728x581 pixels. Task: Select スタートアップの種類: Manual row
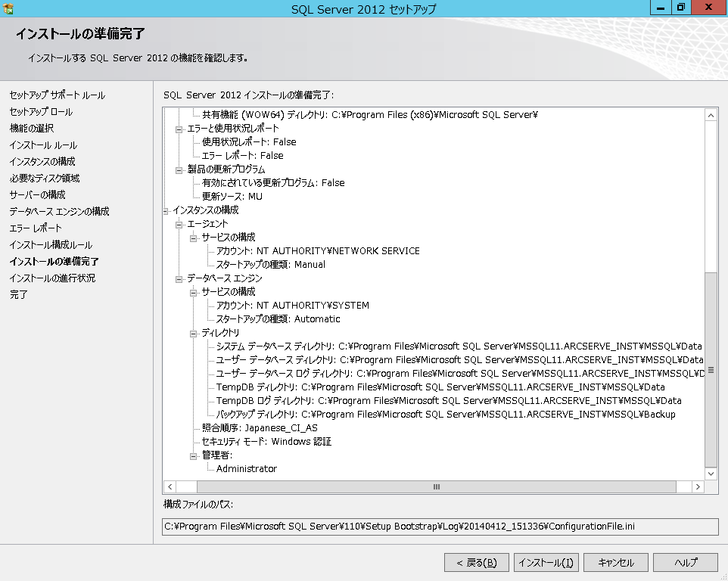pyautogui.click(x=271, y=265)
